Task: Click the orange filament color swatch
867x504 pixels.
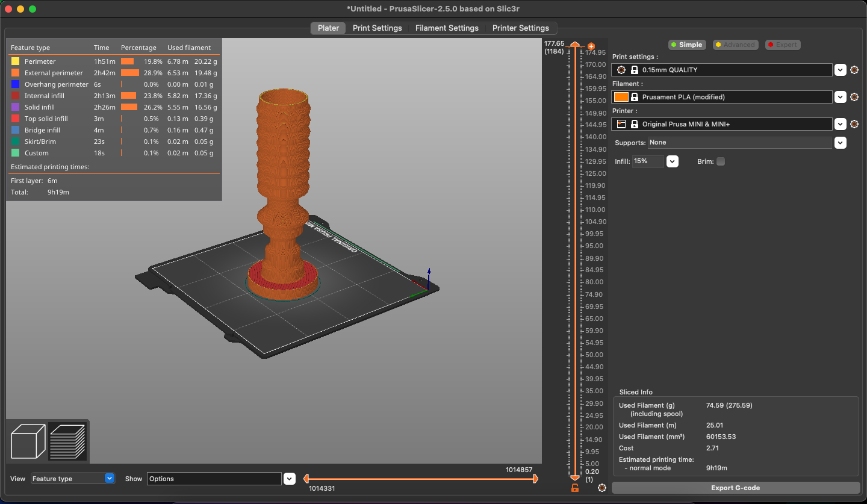Action: coord(621,97)
